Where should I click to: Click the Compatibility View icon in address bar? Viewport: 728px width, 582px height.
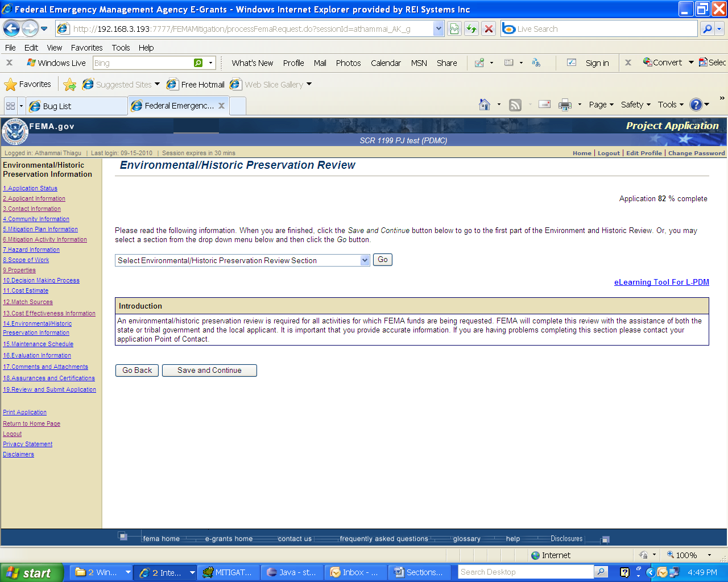[x=454, y=28]
